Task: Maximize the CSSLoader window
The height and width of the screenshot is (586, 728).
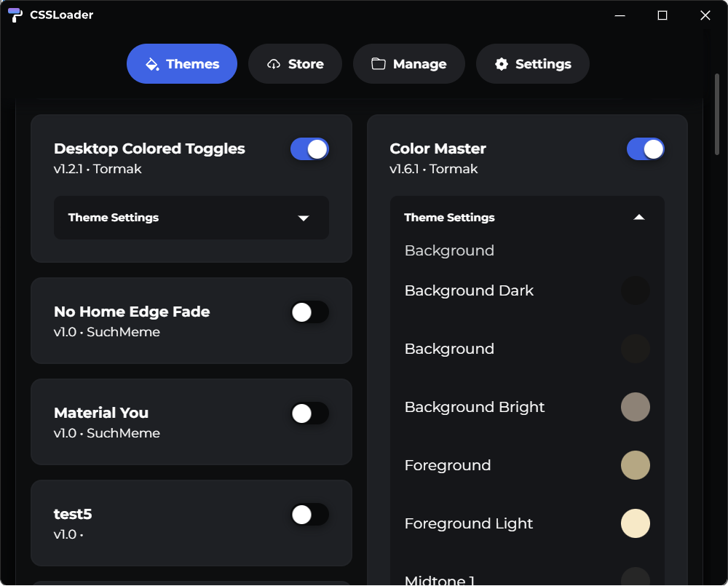Action: 662,15
